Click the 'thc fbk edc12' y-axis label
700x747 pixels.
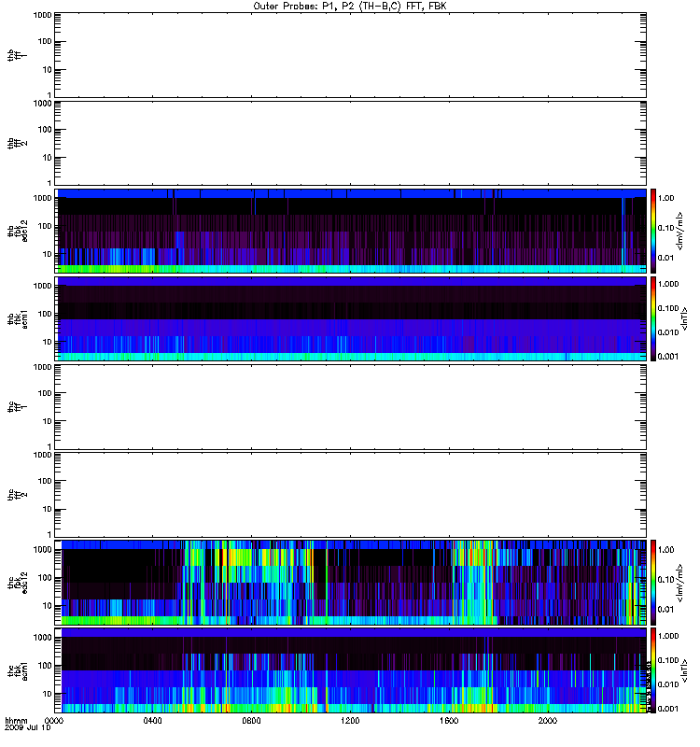tap(18, 583)
